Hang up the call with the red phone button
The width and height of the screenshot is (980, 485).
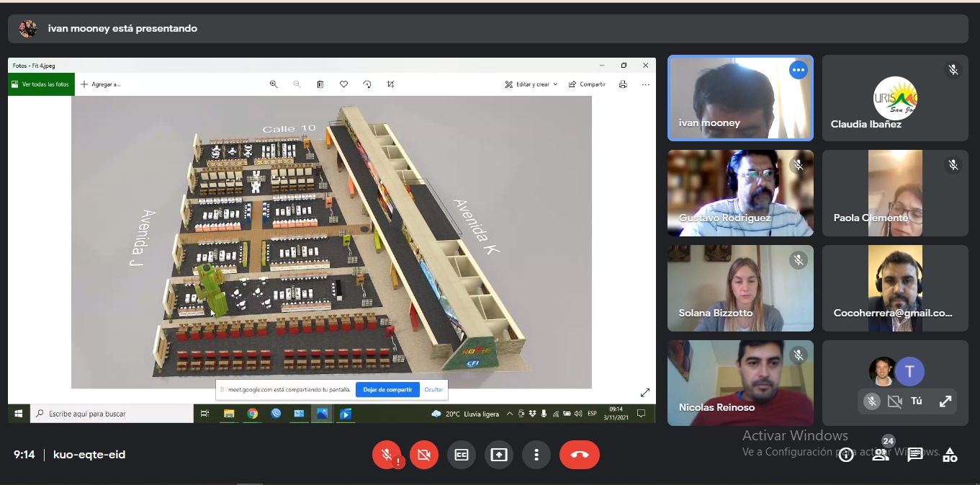click(579, 455)
